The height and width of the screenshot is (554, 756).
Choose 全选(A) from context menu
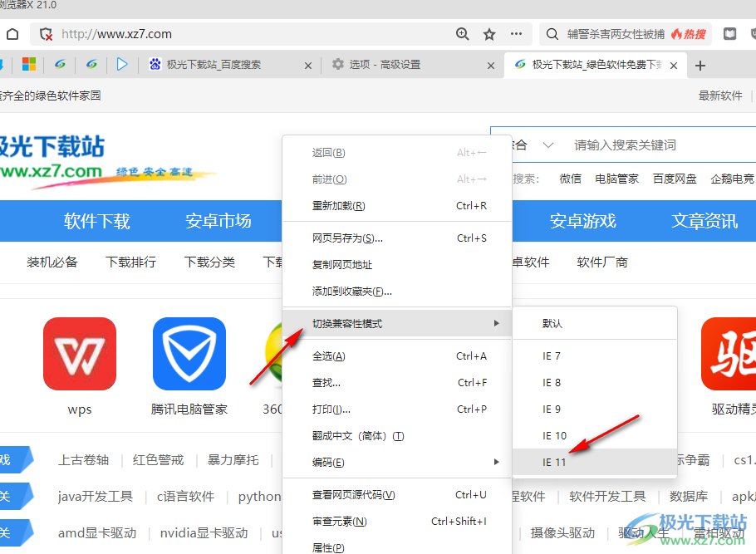point(397,356)
